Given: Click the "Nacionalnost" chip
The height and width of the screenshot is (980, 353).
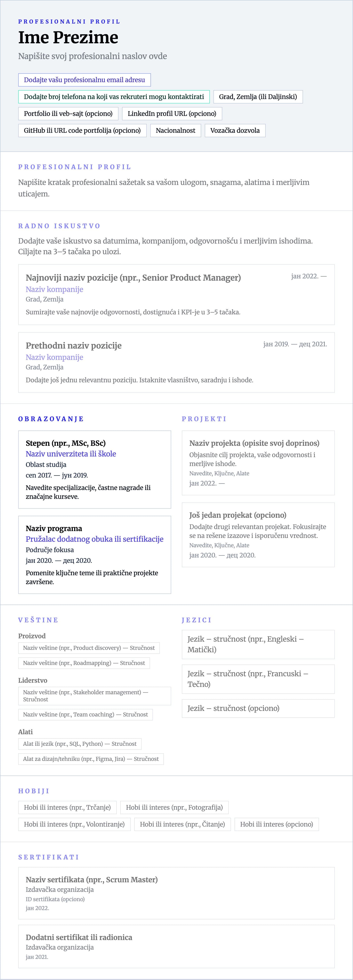Looking at the screenshot, I should 175,131.
